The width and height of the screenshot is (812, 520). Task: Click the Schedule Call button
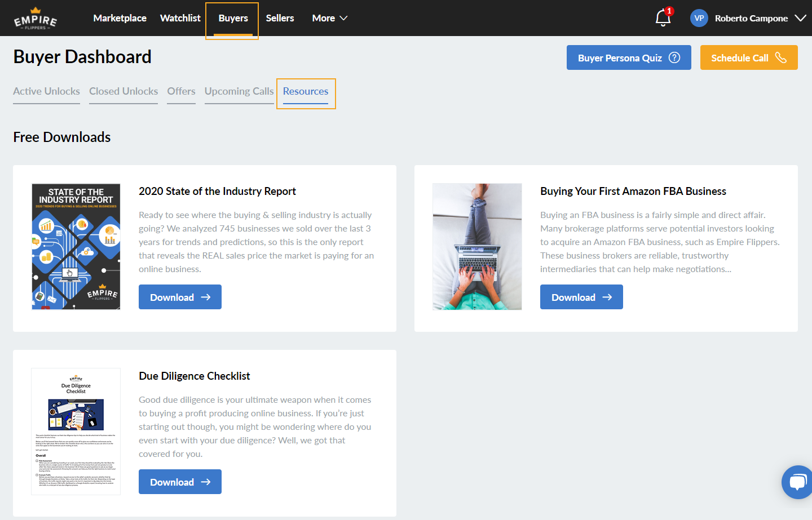749,57
